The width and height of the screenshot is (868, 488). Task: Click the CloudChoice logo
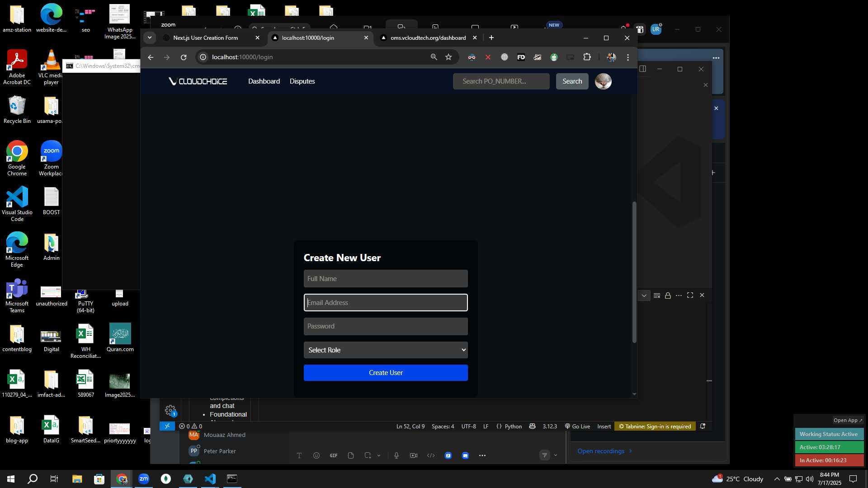click(x=198, y=81)
